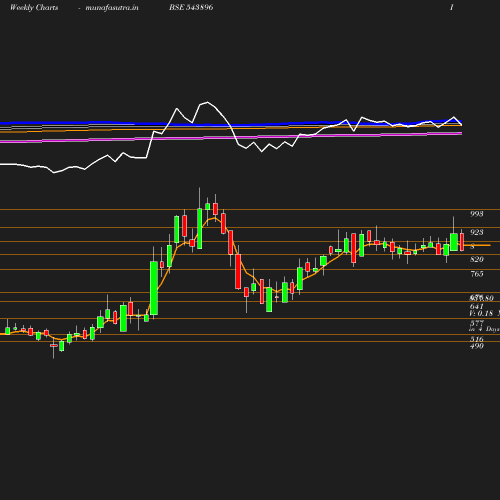The width and height of the screenshot is (500, 500).
Task: Click the 490 price level label
Action: (477, 346)
